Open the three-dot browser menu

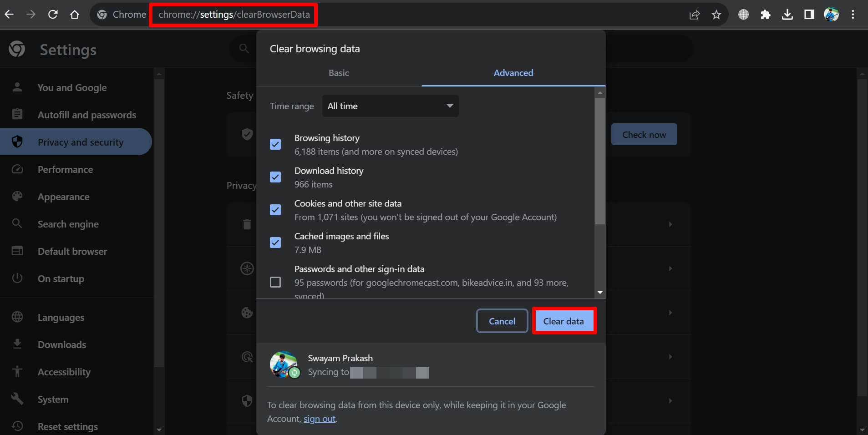853,14
